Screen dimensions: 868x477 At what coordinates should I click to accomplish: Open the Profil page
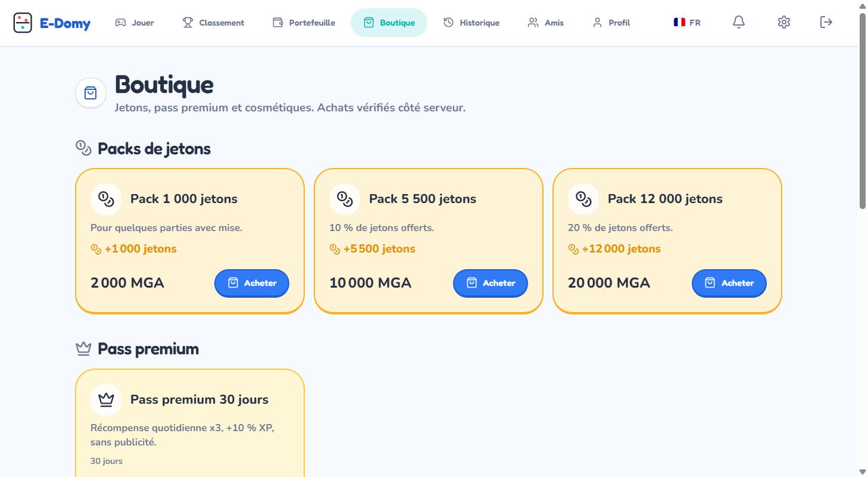pyautogui.click(x=611, y=23)
